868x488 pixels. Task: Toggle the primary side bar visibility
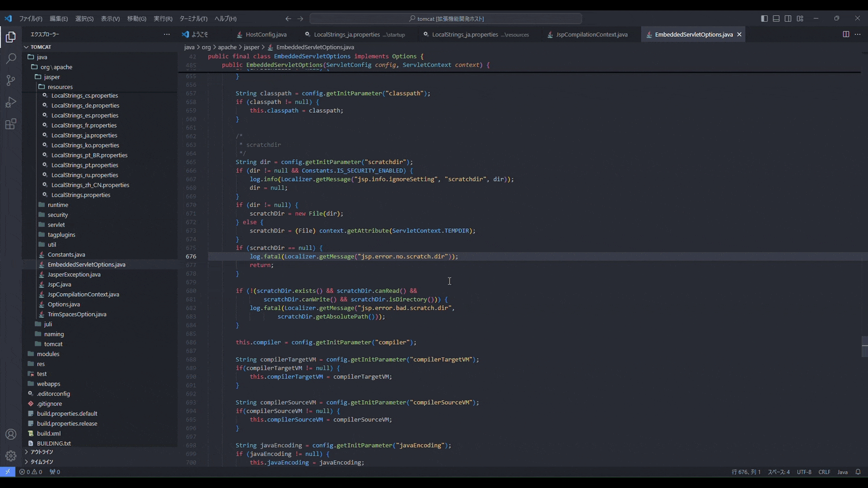click(x=764, y=18)
